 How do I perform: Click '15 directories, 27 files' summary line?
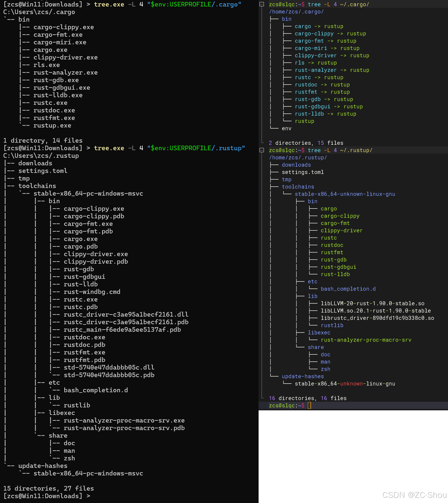point(48,488)
